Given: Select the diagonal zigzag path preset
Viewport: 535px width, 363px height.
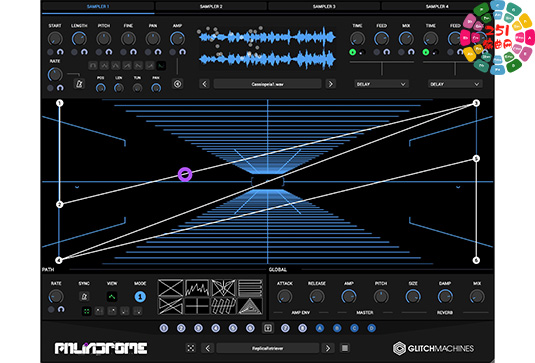Looking at the screenshot, I should [223, 306].
